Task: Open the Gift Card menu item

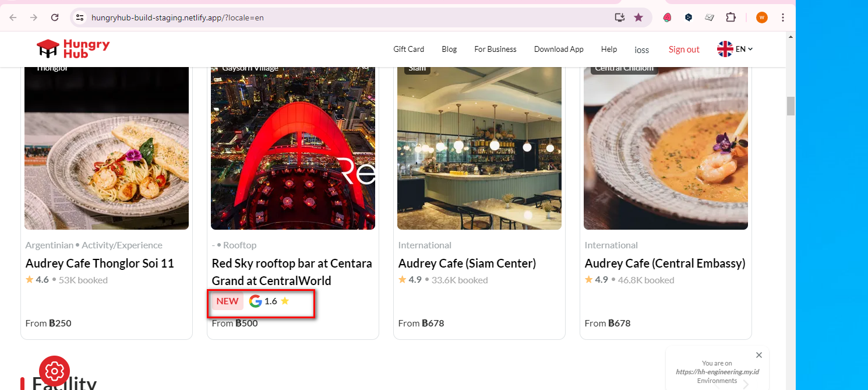Action: tap(408, 50)
